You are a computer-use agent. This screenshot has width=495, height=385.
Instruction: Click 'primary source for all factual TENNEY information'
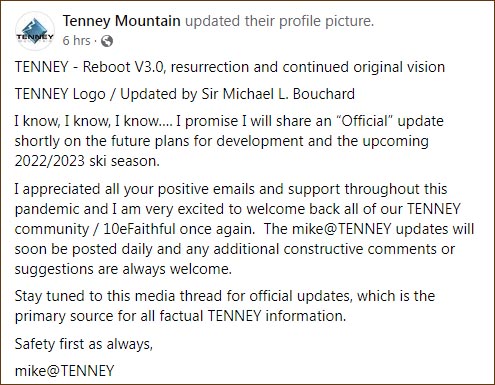click(x=180, y=316)
